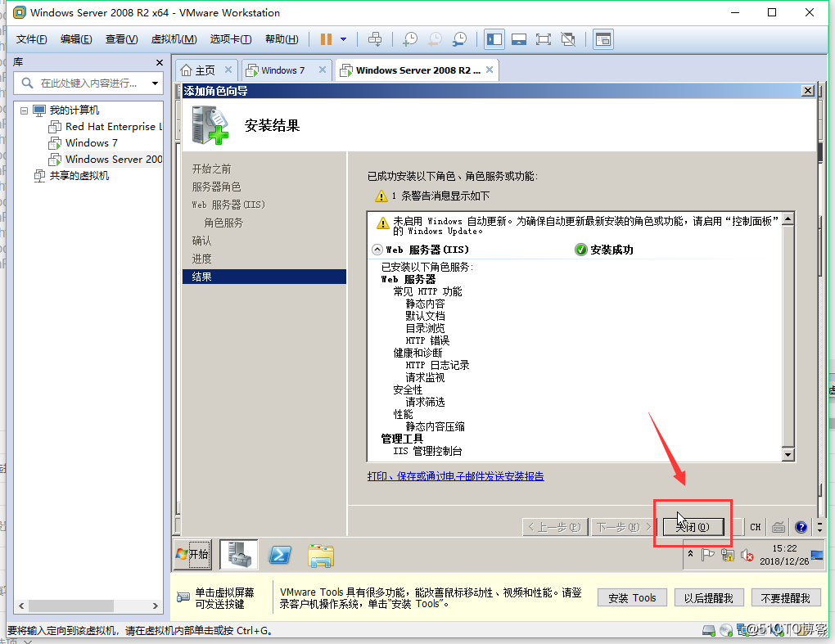
Task: Toggle the library sidebar view icon
Action: click(x=494, y=38)
